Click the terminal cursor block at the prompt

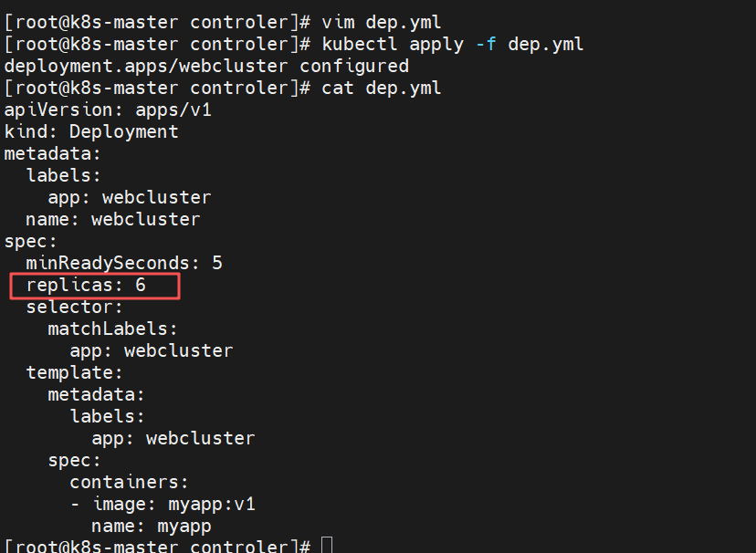click(327, 546)
